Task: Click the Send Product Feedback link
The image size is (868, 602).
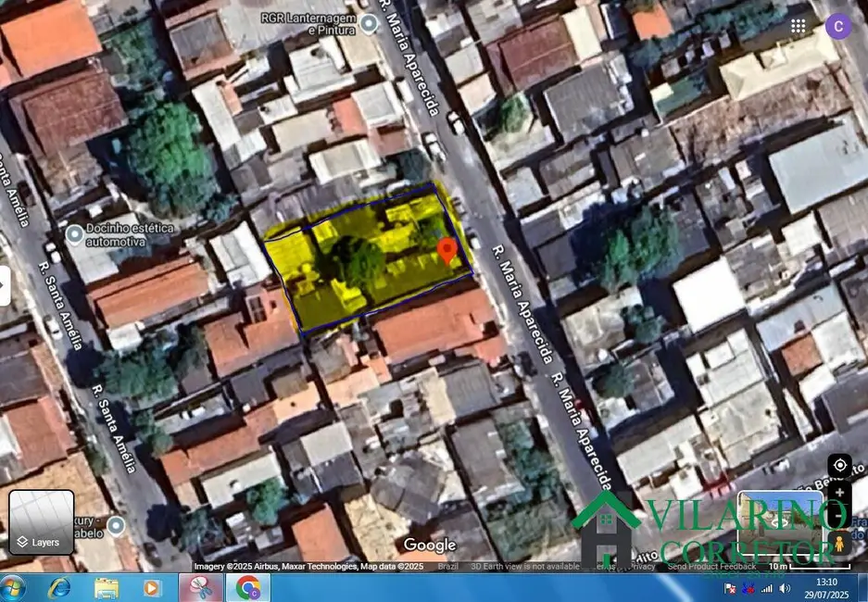Action: click(711, 566)
